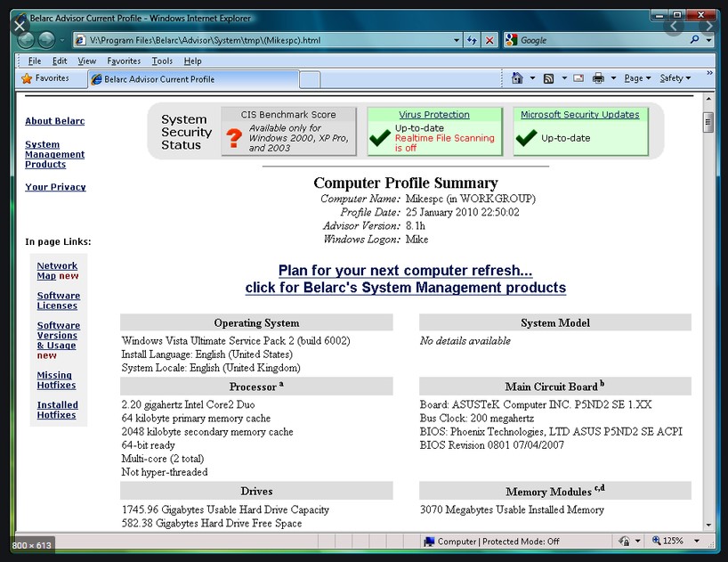Expand the Feeds dropdown arrow
728x562 pixels.
(x=564, y=78)
